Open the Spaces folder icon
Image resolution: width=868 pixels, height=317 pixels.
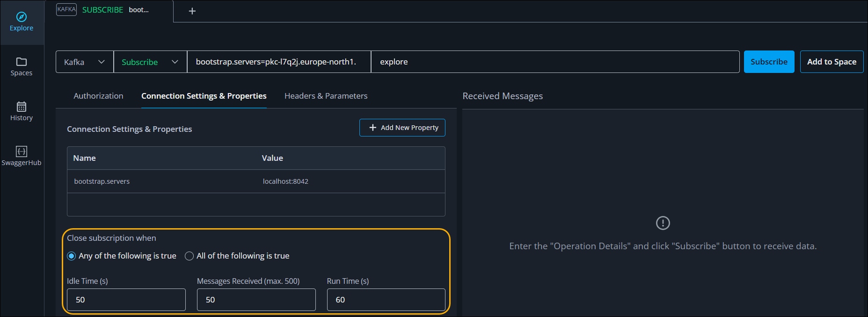click(x=22, y=62)
